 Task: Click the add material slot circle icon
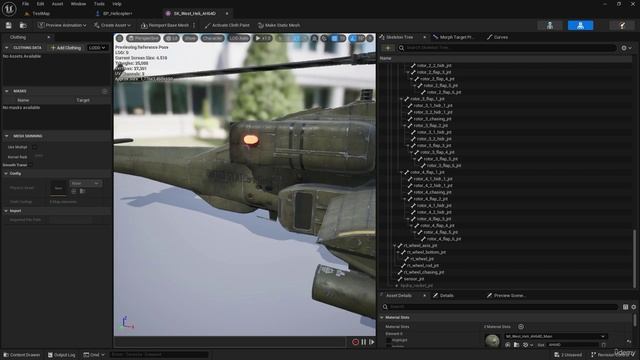(521, 327)
